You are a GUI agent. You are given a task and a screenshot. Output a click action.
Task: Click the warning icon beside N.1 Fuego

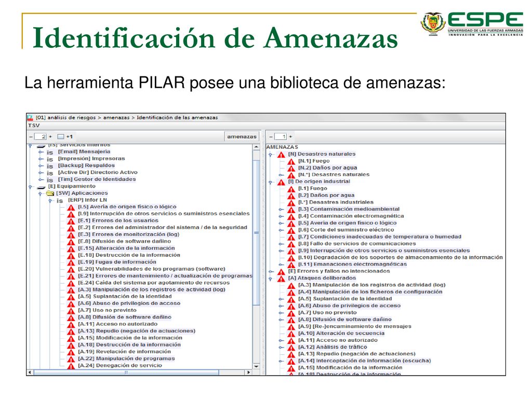(291, 162)
